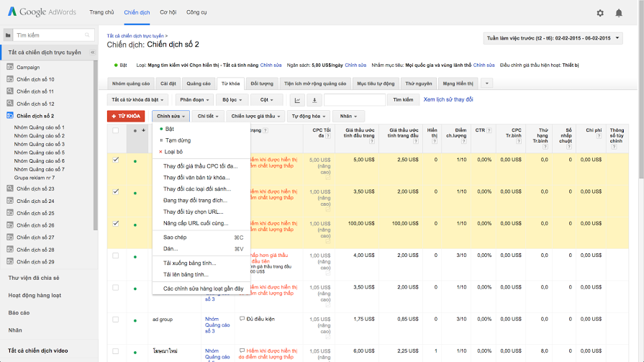Click the icon beside Chiến dịch số 12
This screenshot has height=362, width=644.
(10, 104)
